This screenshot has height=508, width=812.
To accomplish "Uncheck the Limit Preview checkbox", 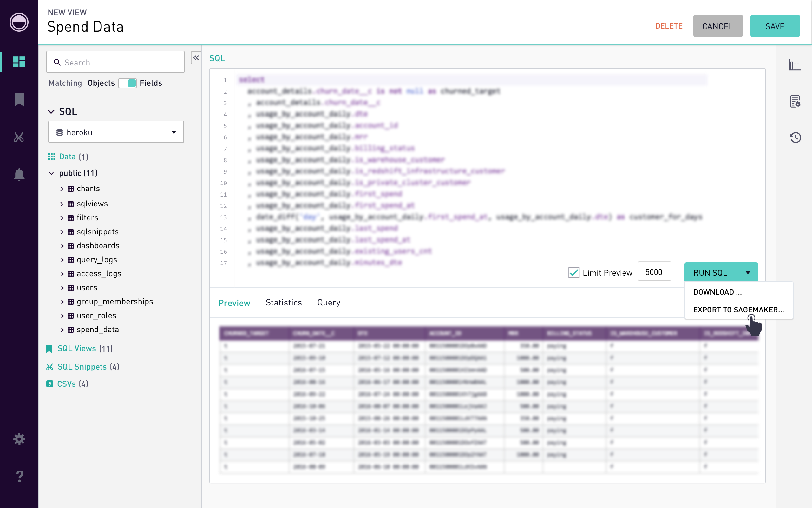I will [574, 272].
